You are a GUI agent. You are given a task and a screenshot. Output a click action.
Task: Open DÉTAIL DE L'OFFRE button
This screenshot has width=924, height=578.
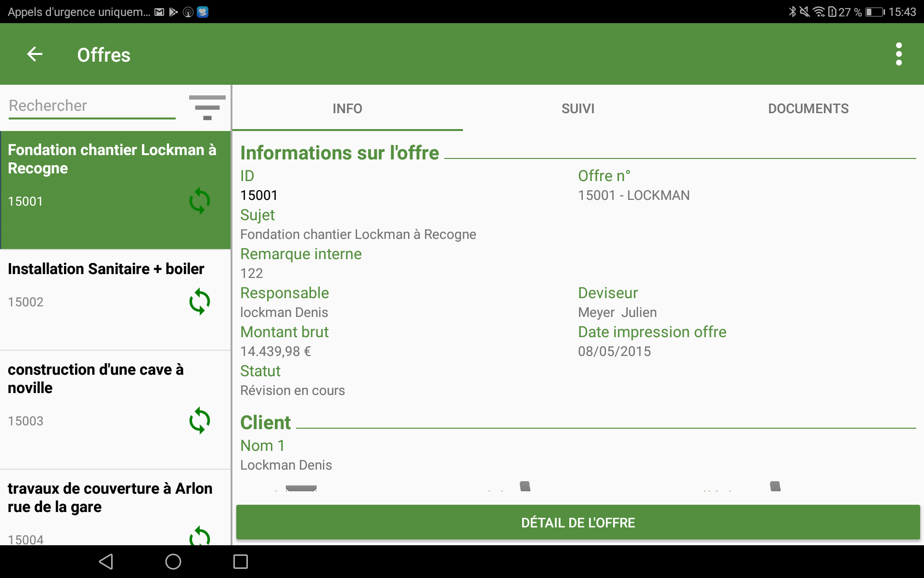577,521
